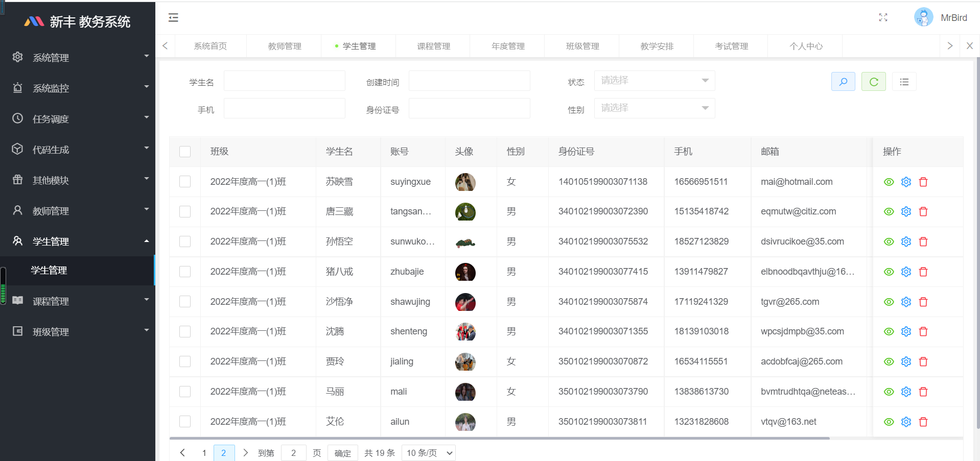The height and width of the screenshot is (461, 980).
Task: Tick the select-all checkbox in table header
Action: [185, 152]
